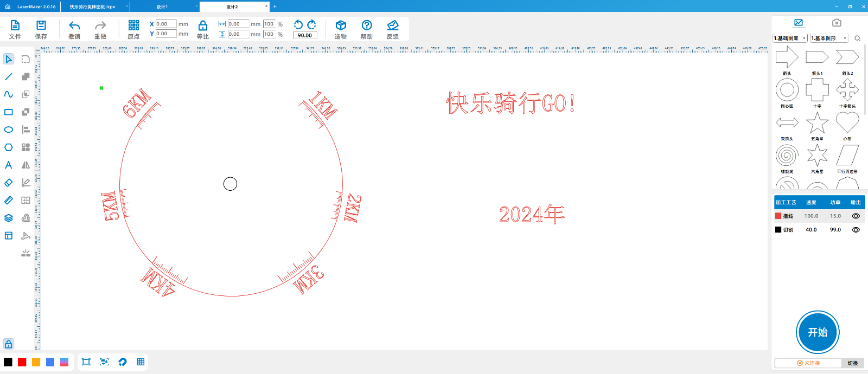Switch to the 设计1 tab

coord(162,7)
